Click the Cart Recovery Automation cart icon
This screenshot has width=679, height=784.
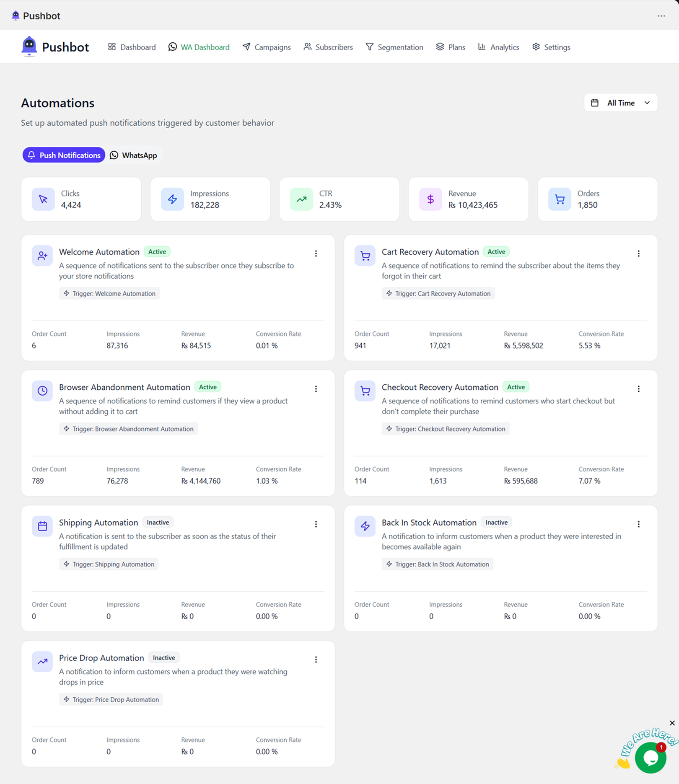tap(365, 256)
